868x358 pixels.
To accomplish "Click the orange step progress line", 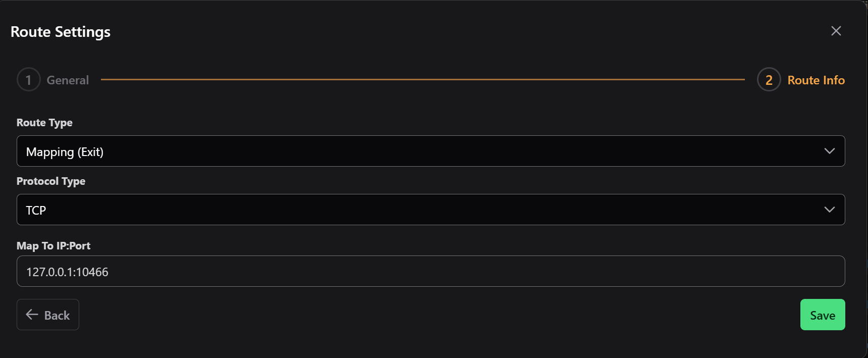I will click(424, 79).
